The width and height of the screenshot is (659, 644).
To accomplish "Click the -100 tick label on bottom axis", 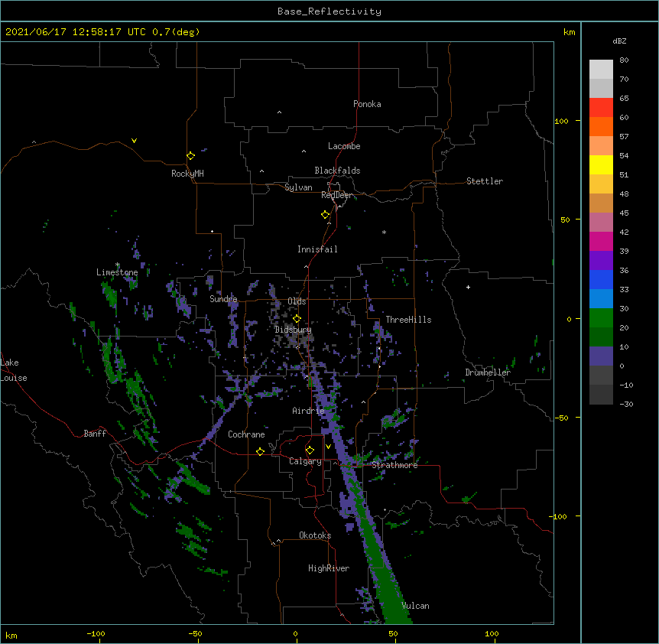I will point(96,634).
